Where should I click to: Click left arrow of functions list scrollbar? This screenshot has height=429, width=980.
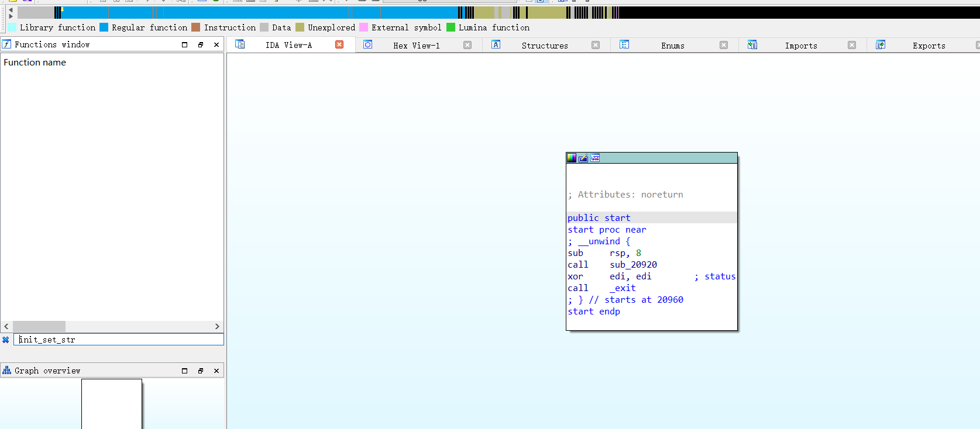coord(6,326)
